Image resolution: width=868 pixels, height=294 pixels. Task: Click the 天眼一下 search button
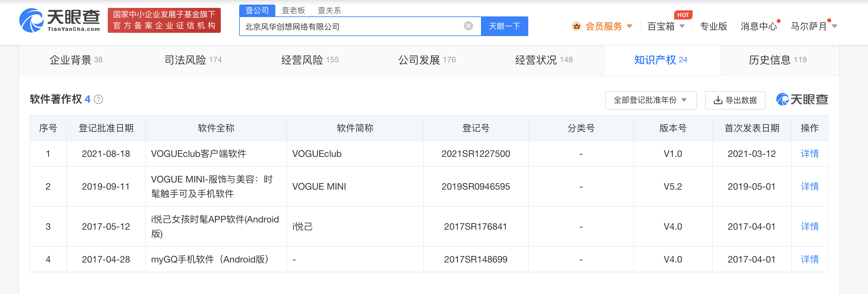pos(504,26)
